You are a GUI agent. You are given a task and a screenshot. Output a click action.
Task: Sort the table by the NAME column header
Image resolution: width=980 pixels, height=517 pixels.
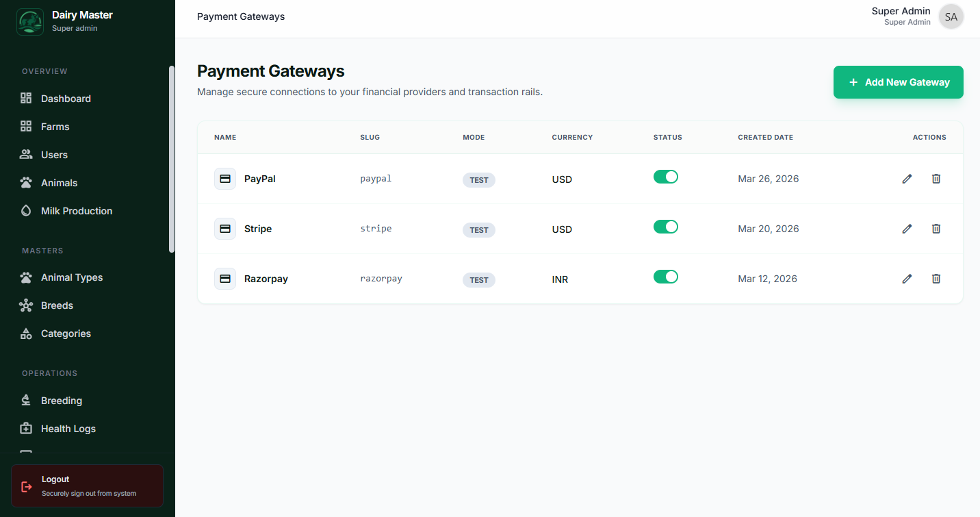[x=225, y=137]
